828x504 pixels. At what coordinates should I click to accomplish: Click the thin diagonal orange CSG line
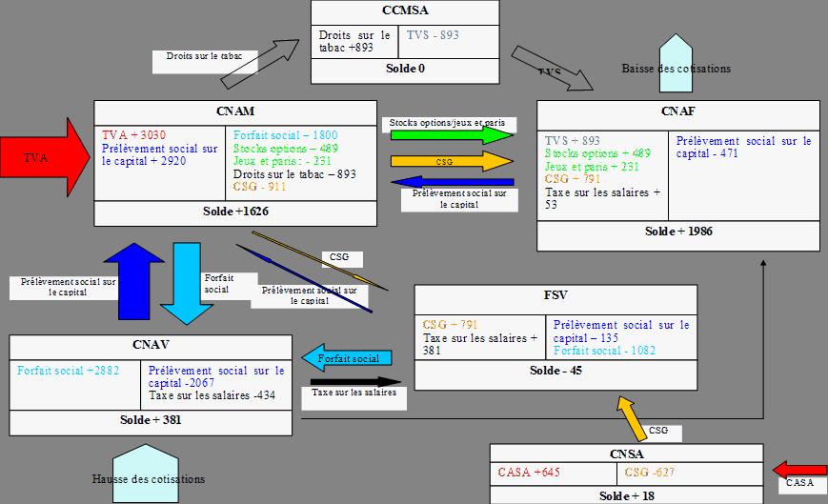point(320,261)
